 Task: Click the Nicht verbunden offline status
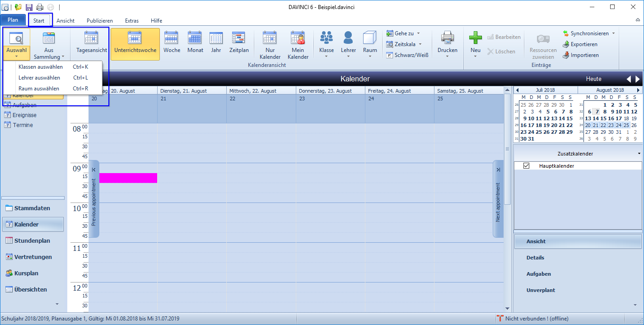click(532, 319)
